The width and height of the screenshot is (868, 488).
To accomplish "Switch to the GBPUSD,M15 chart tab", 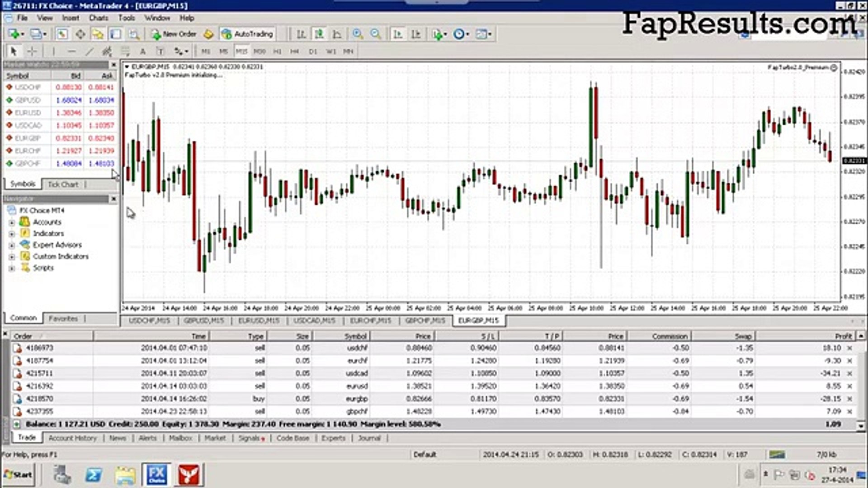I will click(x=204, y=320).
